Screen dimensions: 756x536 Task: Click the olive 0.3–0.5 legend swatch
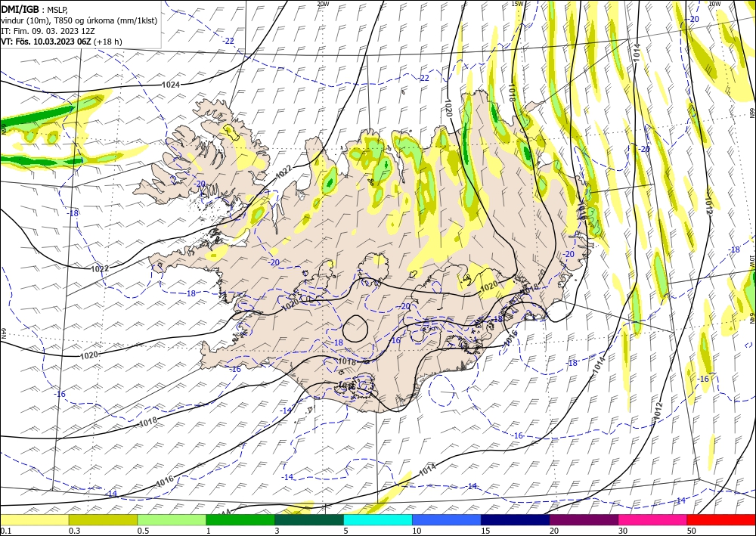[103, 519]
